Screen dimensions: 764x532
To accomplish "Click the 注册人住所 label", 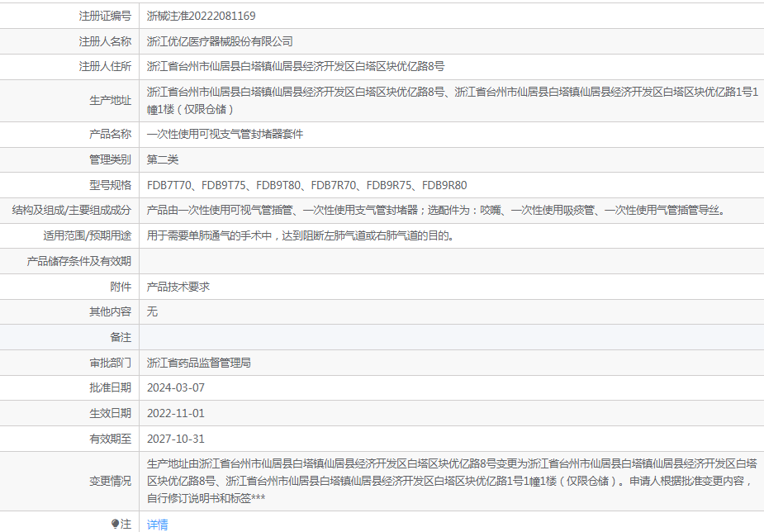I will click(105, 66).
